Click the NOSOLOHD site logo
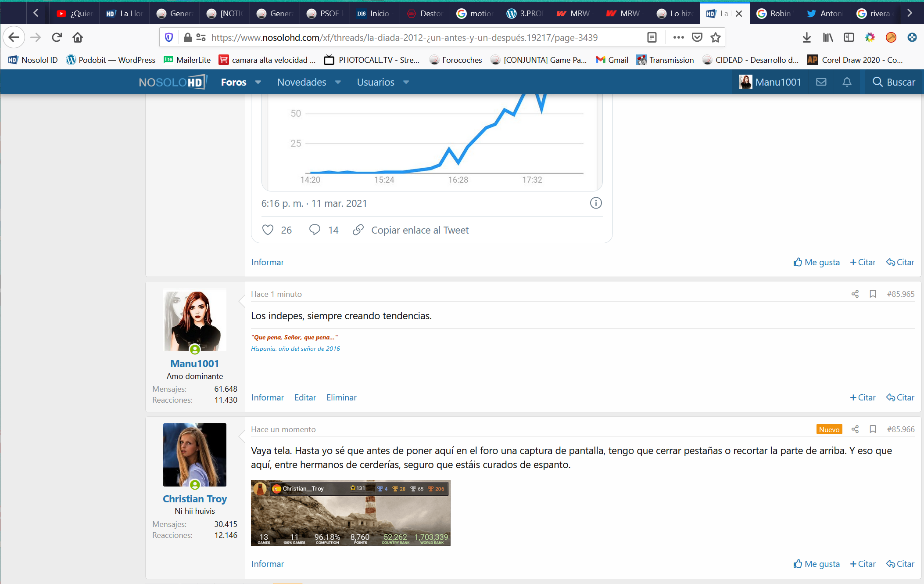 173,82
